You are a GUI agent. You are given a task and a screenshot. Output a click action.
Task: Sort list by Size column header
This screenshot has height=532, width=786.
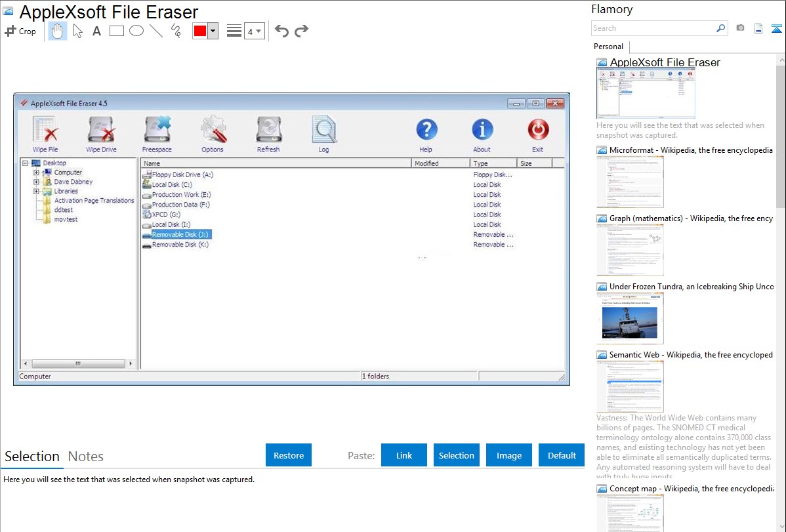point(534,163)
